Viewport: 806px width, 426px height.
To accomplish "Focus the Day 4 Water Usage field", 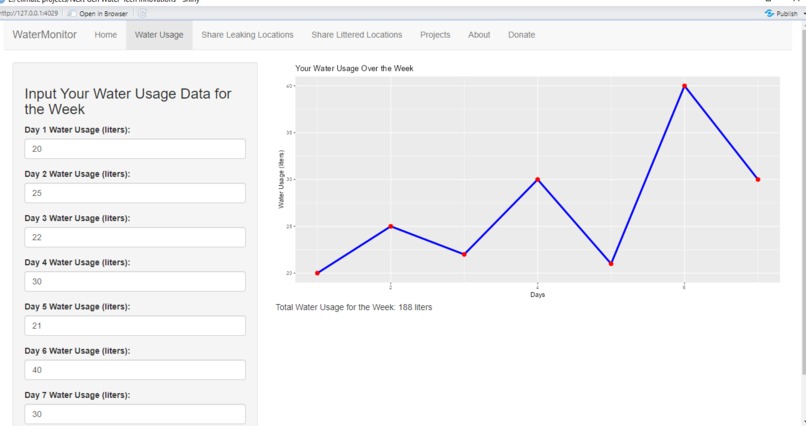I will 135,282.
